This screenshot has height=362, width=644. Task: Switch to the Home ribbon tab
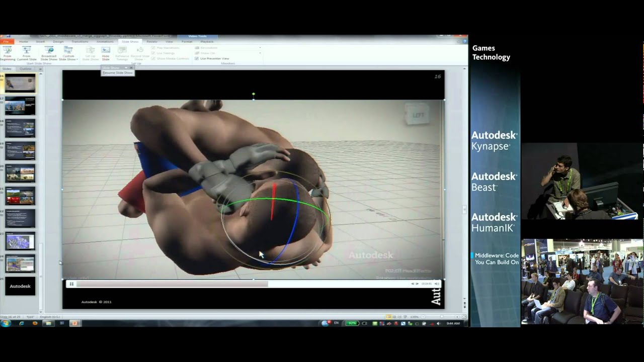[24, 42]
